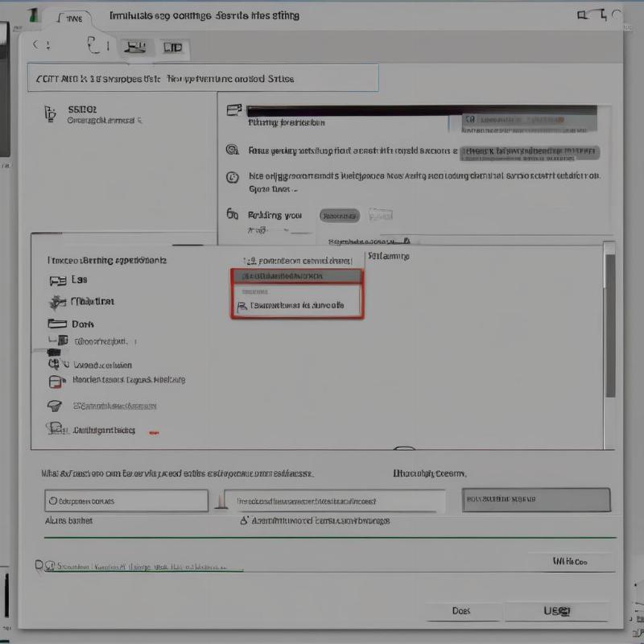
Task: Toggle the grey pill switch in right panel
Action: 339,216
